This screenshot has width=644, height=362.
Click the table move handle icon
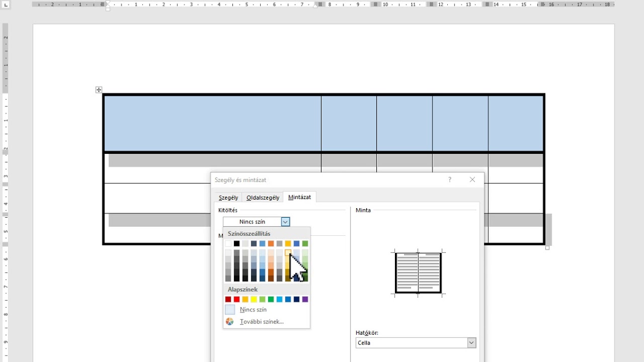[x=99, y=89]
